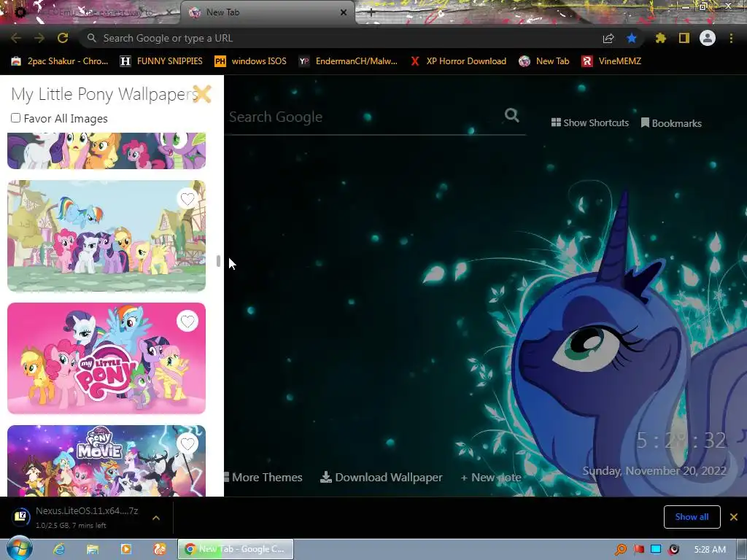
Task: Launch Internet Explorer from the taskbar
Action: (x=58, y=549)
